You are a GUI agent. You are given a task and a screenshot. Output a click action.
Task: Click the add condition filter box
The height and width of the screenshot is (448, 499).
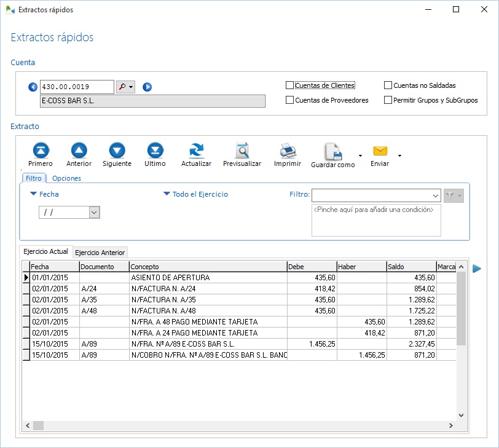(375, 220)
